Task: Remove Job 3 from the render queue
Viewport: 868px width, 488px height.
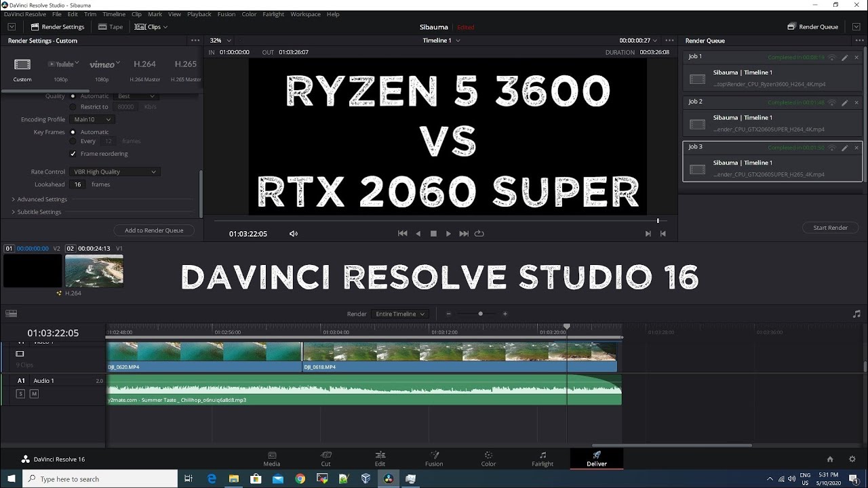Action: (x=856, y=148)
